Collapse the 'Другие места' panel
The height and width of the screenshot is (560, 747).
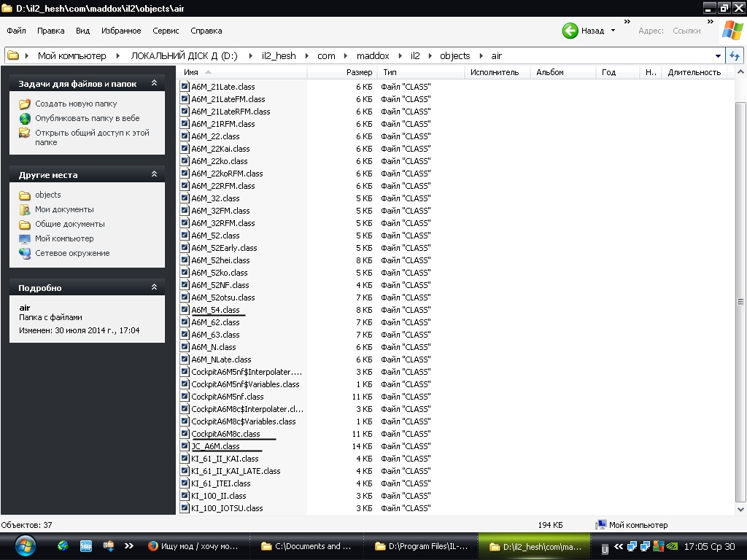(x=155, y=174)
